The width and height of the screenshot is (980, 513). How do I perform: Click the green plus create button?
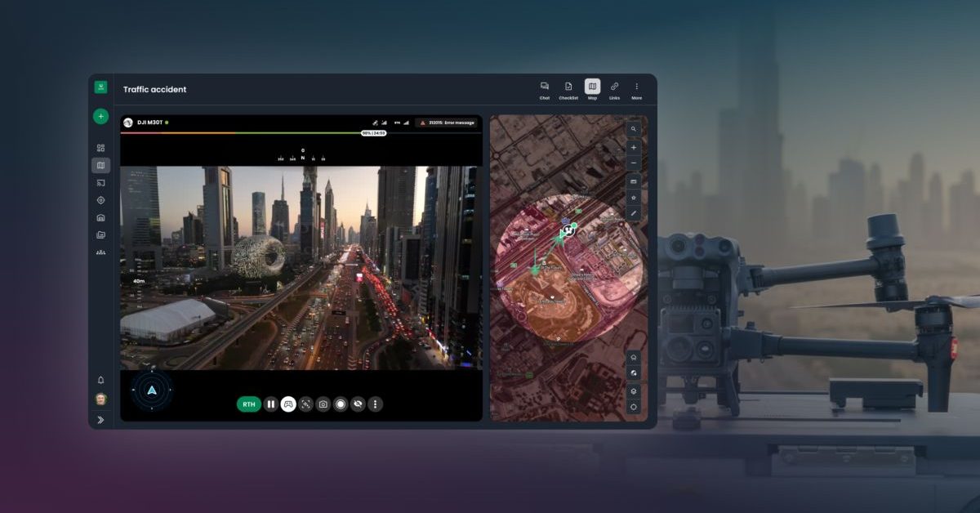[x=100, y=117]
